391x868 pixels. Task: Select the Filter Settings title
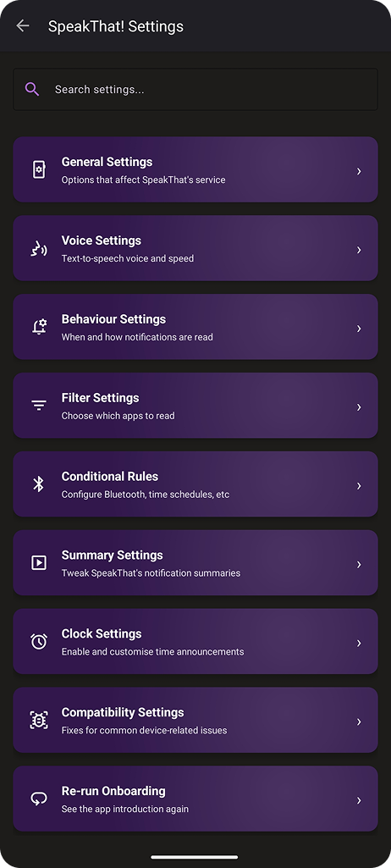100,397
